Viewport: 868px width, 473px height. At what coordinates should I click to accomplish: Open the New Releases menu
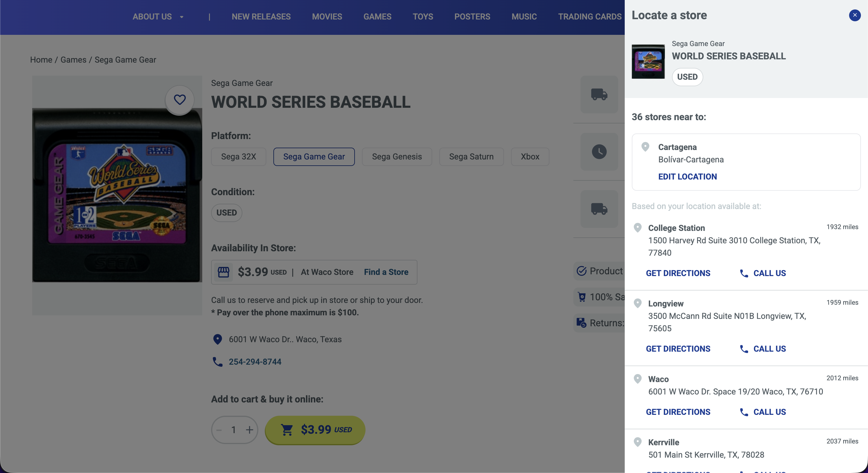click(261, 17)
